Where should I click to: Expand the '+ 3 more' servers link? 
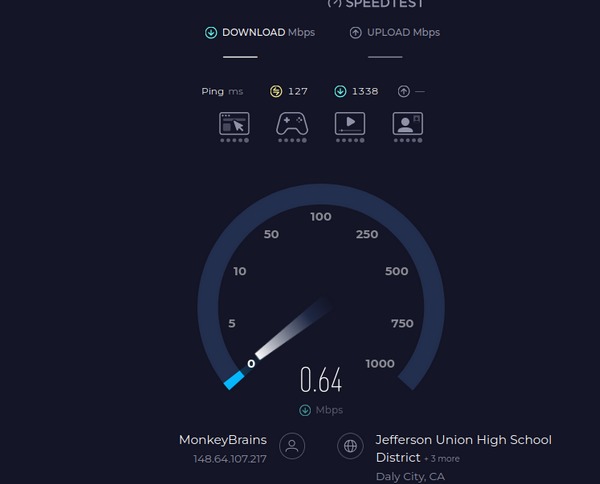point(442,458)
